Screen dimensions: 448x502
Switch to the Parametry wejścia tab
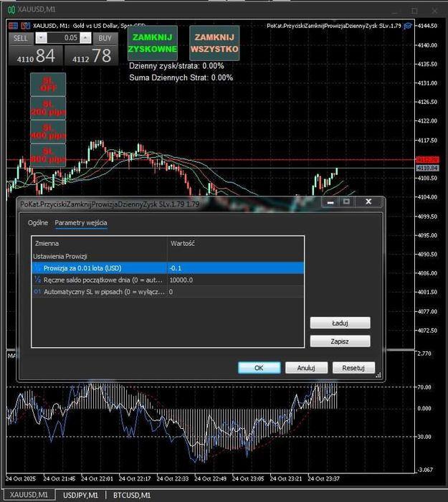pos(81,223)
